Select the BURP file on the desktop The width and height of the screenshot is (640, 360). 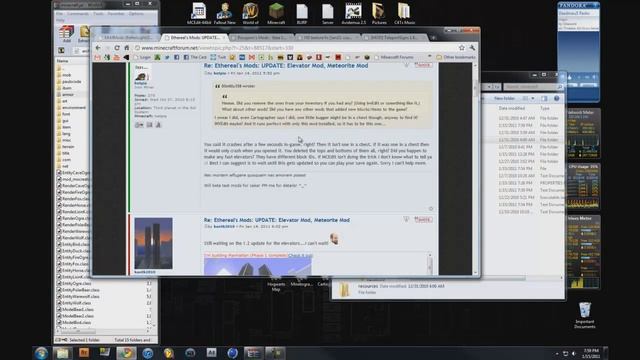pos(302,13)
